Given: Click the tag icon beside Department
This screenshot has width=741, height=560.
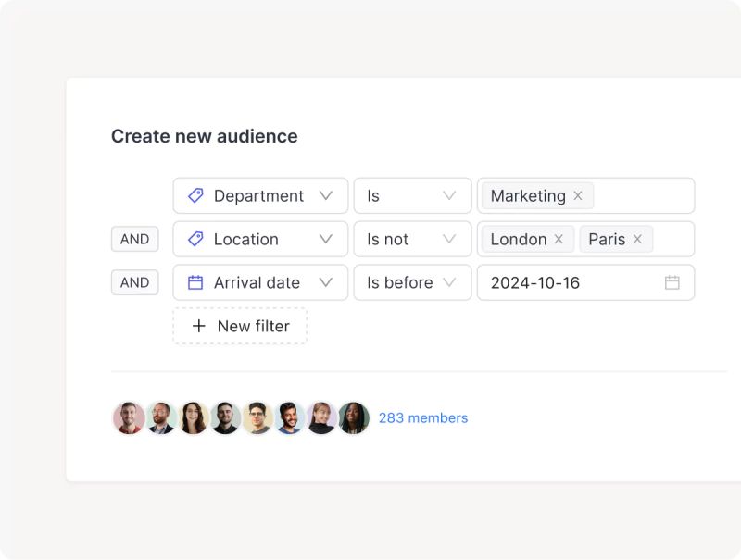Looking at the screenshot, I should tap(195, 195).
